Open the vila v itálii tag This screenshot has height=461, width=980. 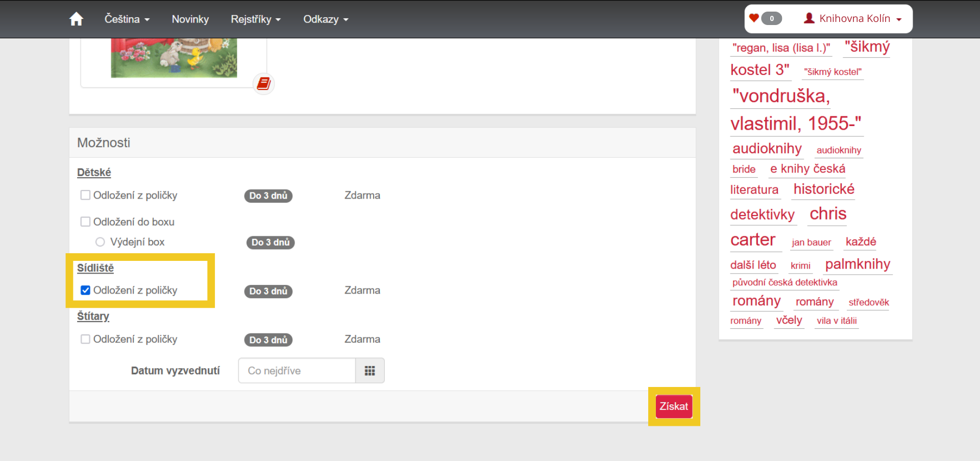point(837,321)
